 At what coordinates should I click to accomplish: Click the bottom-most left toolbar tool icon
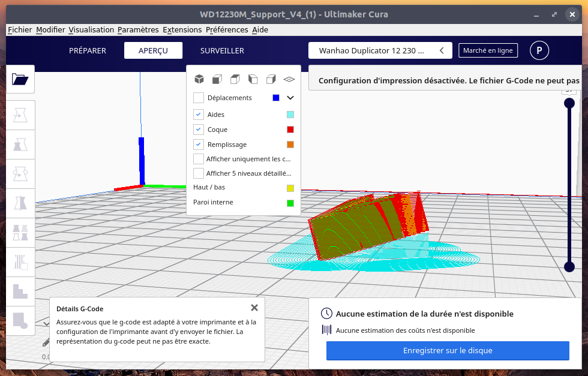[x=20, y=320]
